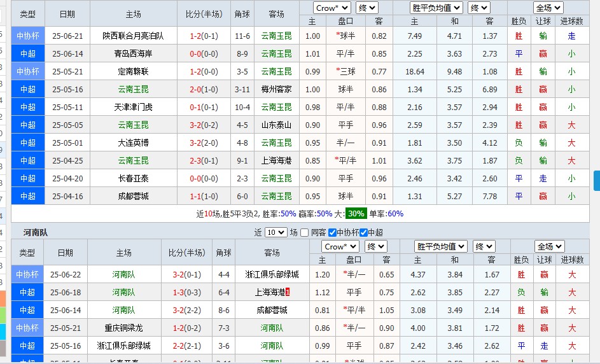Open the 重庆铜梁龙 team link
Screen dimensions: 600x364
(x=124, y=328)
